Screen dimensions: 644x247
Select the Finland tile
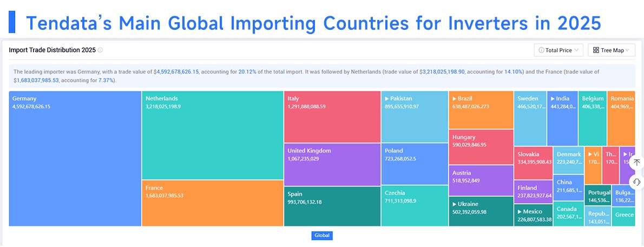coord(533,192)
